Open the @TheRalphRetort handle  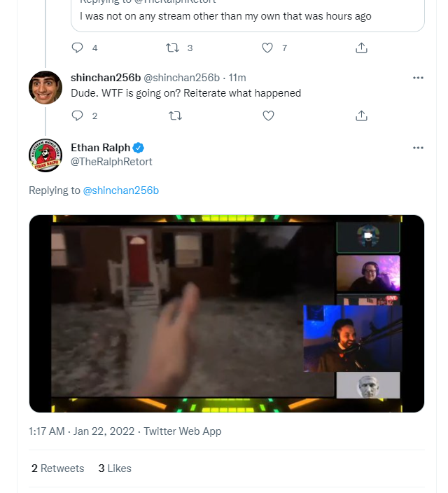[111, 162]
